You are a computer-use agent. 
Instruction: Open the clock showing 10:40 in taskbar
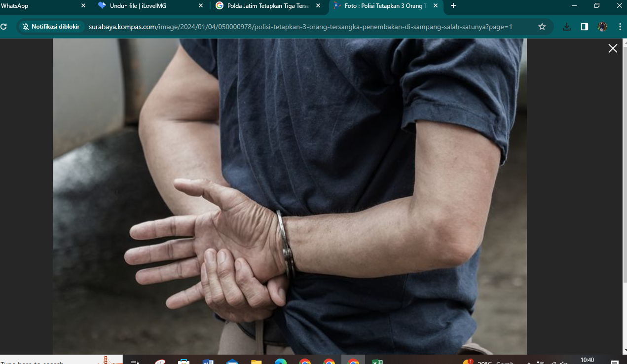pyautogui.click(x=587, y=361)
